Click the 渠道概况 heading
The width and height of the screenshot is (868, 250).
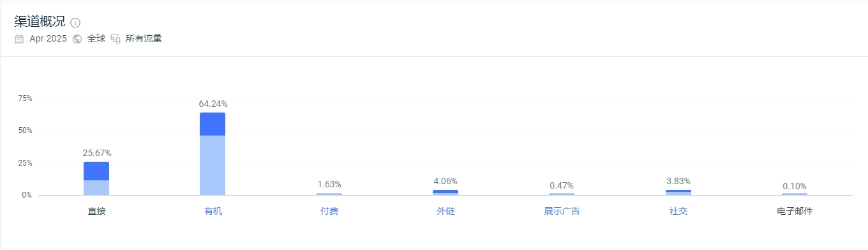(x=40, y=22)
